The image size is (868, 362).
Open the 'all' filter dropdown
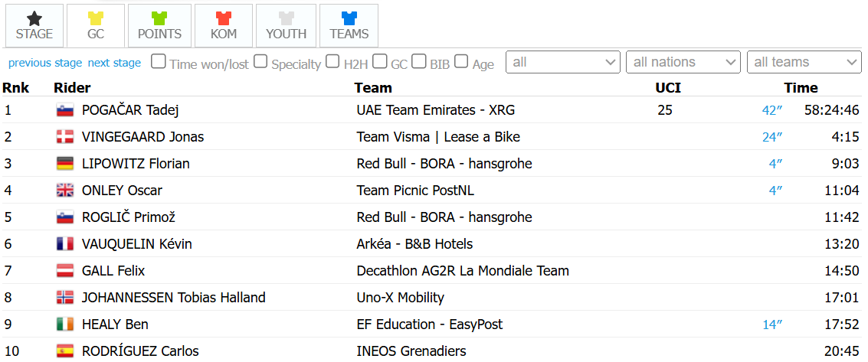pos(563,62)
